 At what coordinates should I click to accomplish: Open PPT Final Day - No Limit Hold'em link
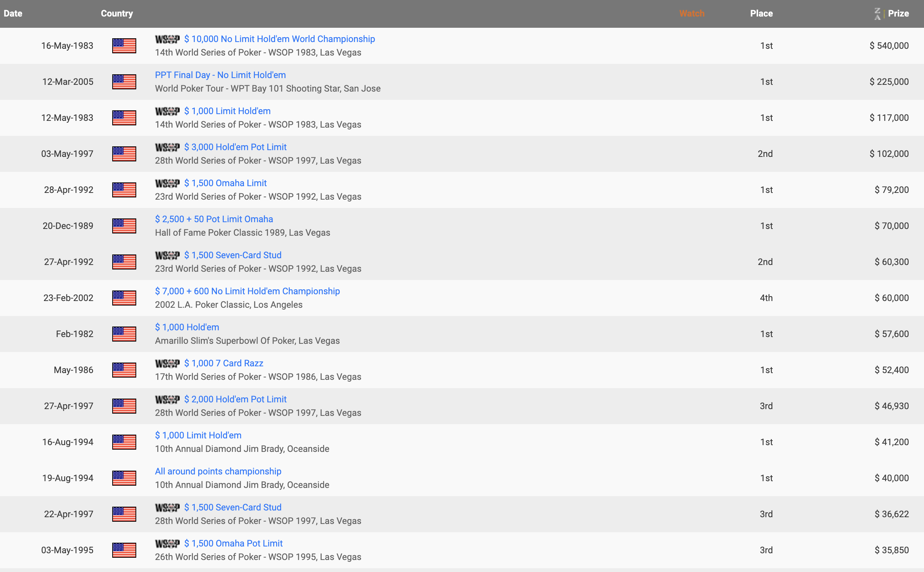(220, 75)
